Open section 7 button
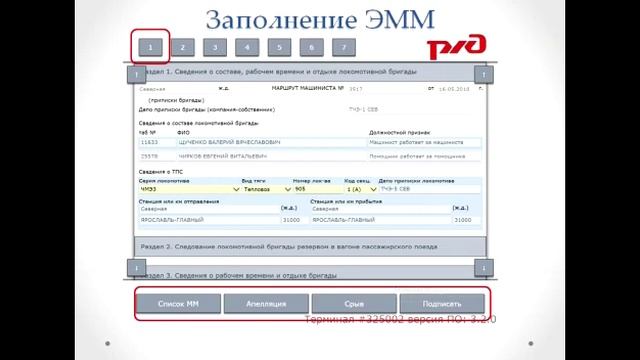This screenshot has height=360, width=640. 344,47
